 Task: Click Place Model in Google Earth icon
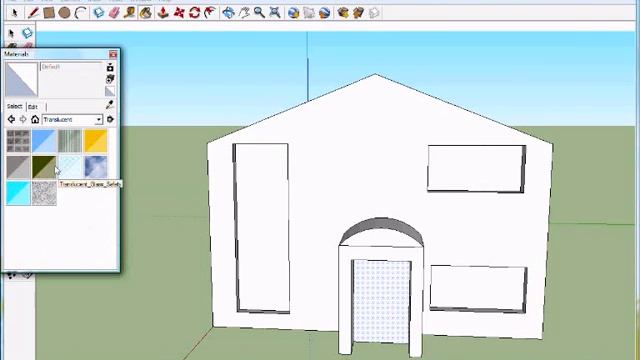[x=324, y=13]
